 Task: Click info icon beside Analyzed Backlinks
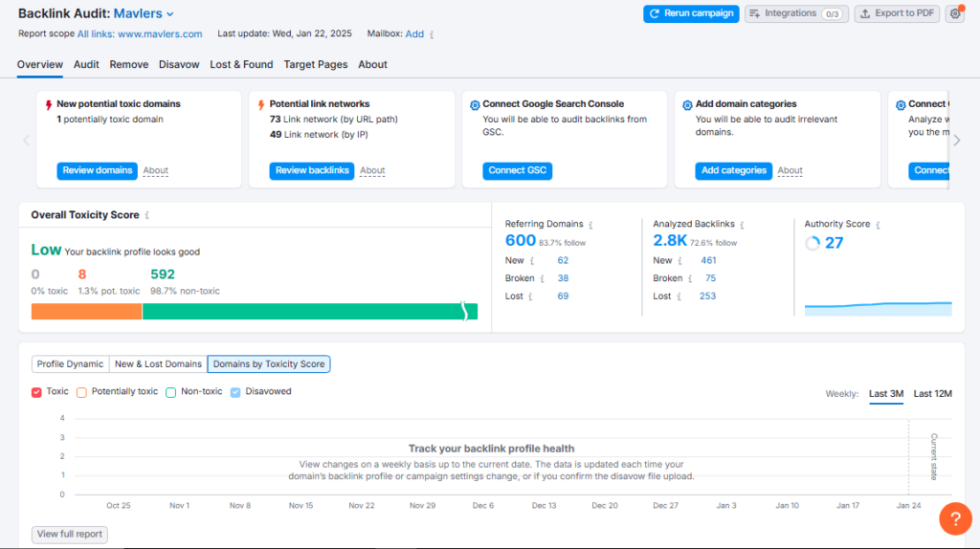click(x=742, y=224)
